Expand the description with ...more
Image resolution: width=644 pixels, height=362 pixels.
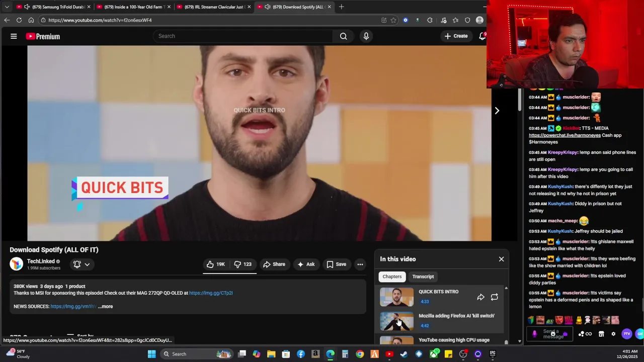(106, 307)
